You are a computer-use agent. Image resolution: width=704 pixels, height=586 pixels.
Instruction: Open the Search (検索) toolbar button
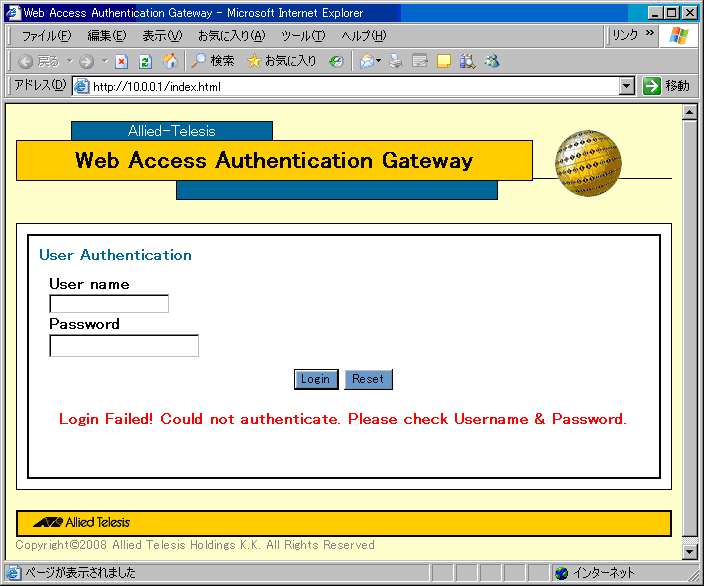pyautogui.click(x=213, y=61)
